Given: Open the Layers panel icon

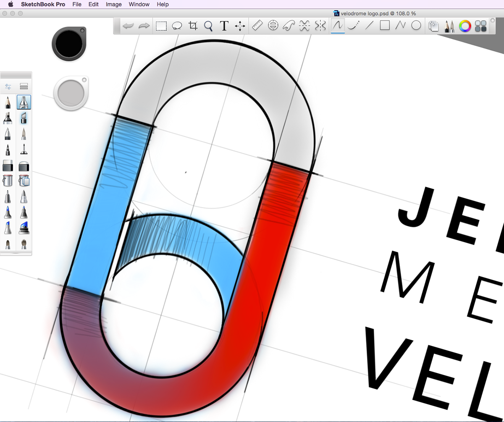Looking at the screenshot, I should [433, 26].
